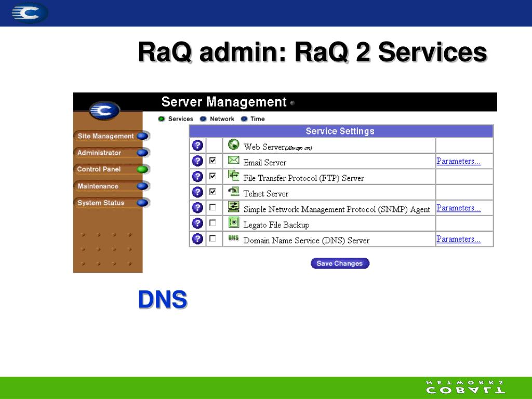Turn off the Telnet Server checkbox
532x399 pixels.
[x=212, y=192]
